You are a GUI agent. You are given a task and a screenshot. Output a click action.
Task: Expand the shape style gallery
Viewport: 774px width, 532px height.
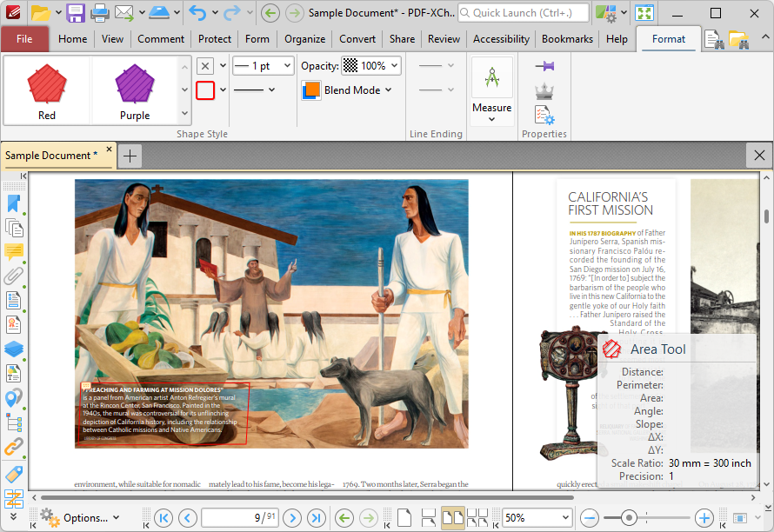(184, 114)
